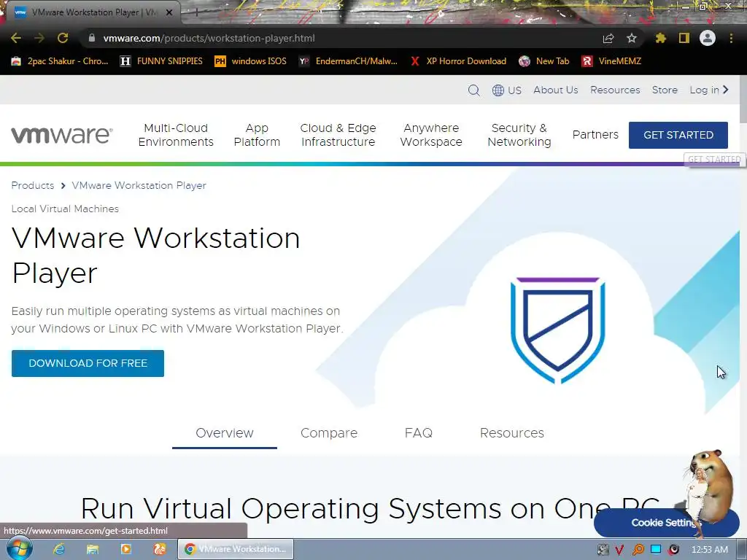
Task: Open Chrome three-dot menu
Action: (x=731, y=38)
